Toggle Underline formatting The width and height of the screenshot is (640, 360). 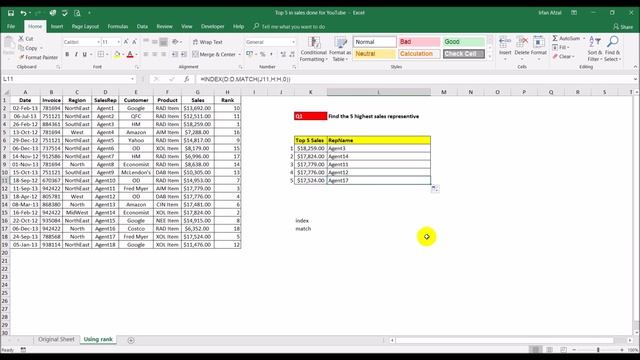[x=85, y=54]
